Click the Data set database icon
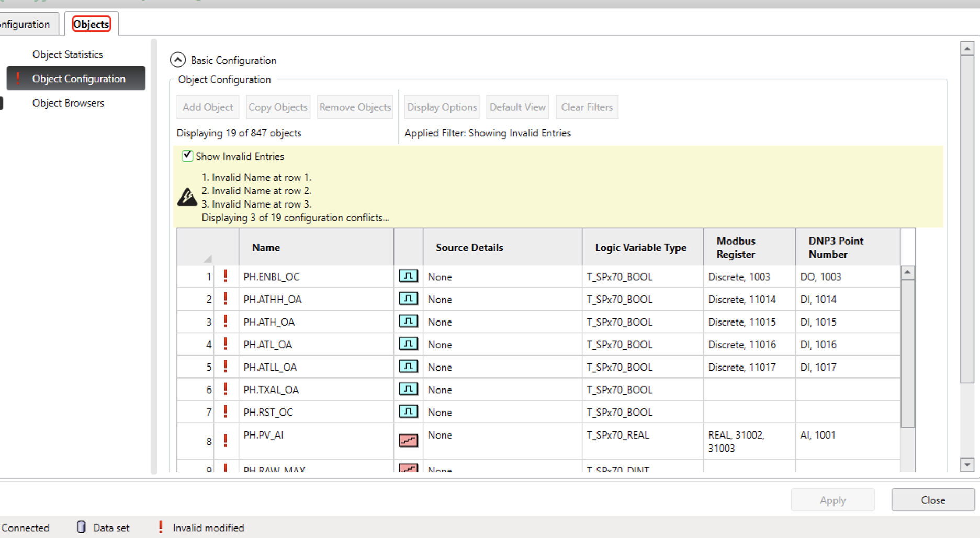 81,527
